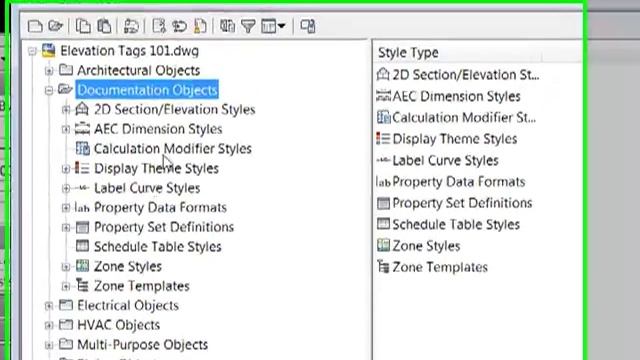Expand the Architectural Objects folder node

pos(49,71)
